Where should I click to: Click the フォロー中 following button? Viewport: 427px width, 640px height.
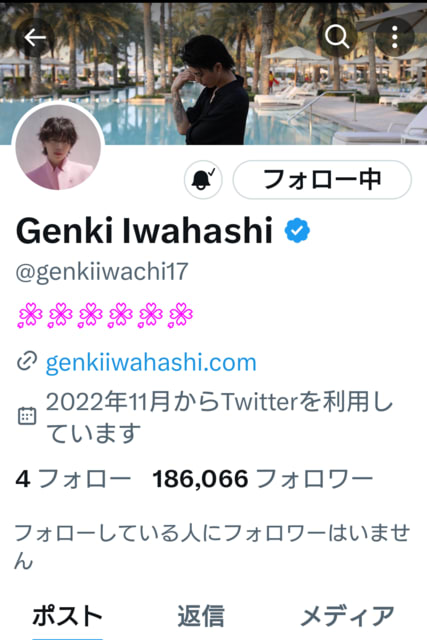[x=322, y=180]
